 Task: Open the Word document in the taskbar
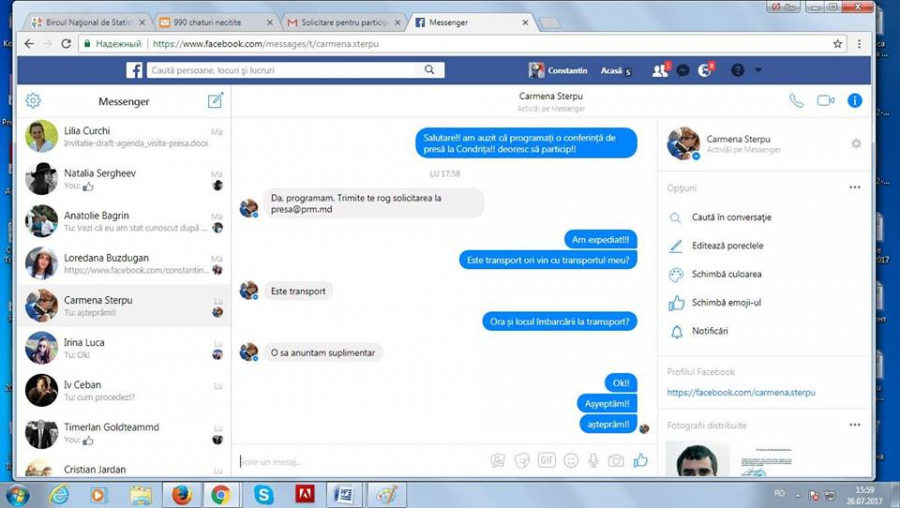coord(345,495)
